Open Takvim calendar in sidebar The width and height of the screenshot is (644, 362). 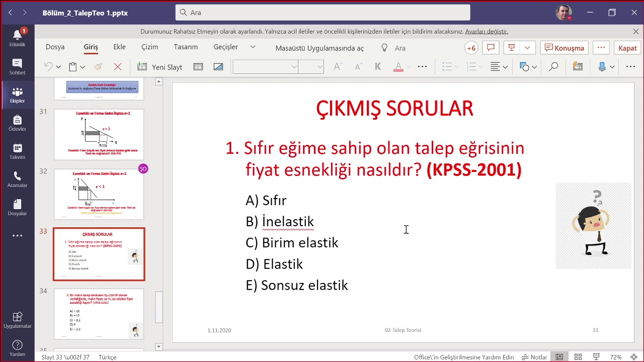17,151
